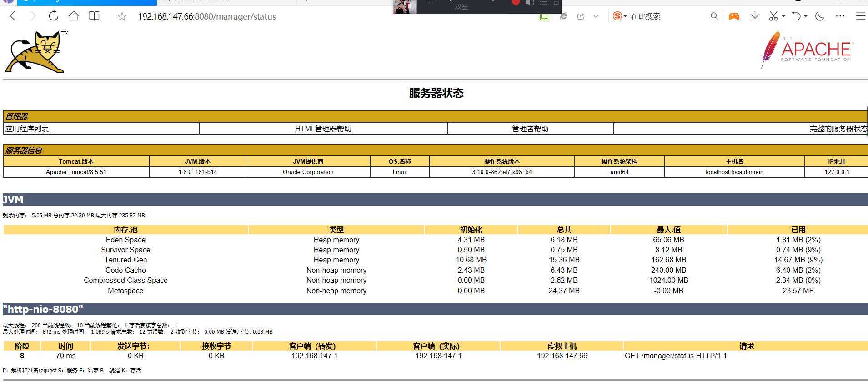Open the three-dot more tools menu
This screenshot has width=868, height=386.
click(840, 16)
